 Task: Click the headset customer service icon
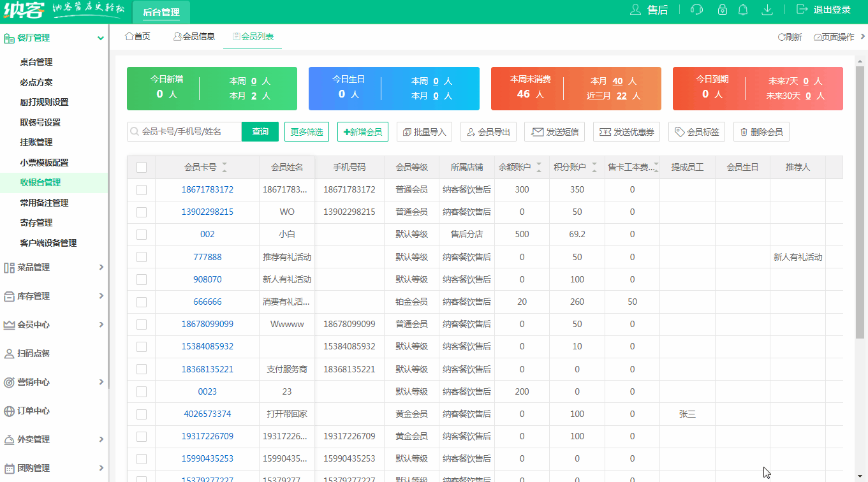(x=696, y=10)
